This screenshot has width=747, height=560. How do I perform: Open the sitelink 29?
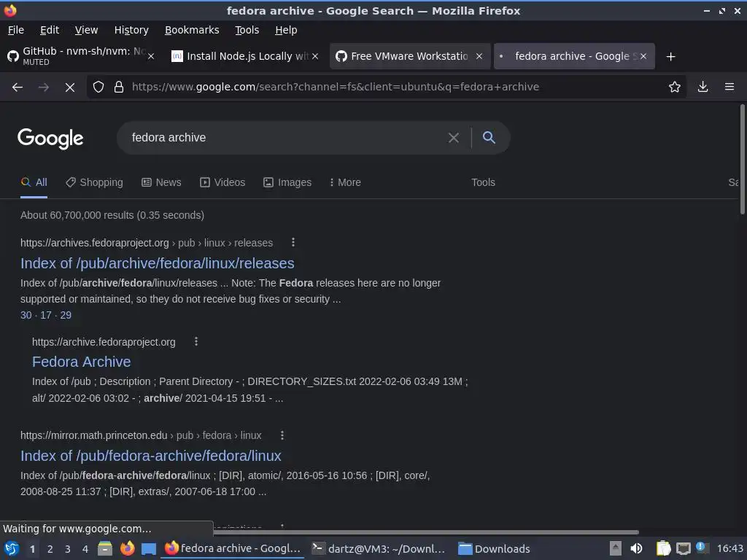[x=66, y=315]
